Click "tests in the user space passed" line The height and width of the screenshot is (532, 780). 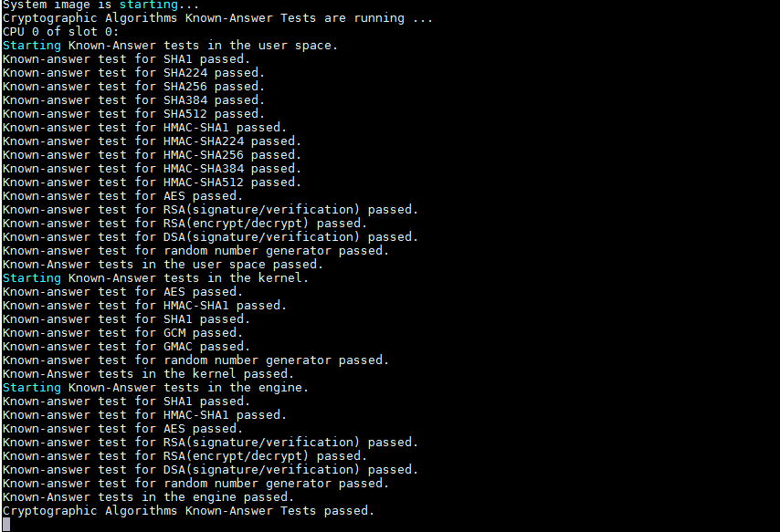coord(163,264)
